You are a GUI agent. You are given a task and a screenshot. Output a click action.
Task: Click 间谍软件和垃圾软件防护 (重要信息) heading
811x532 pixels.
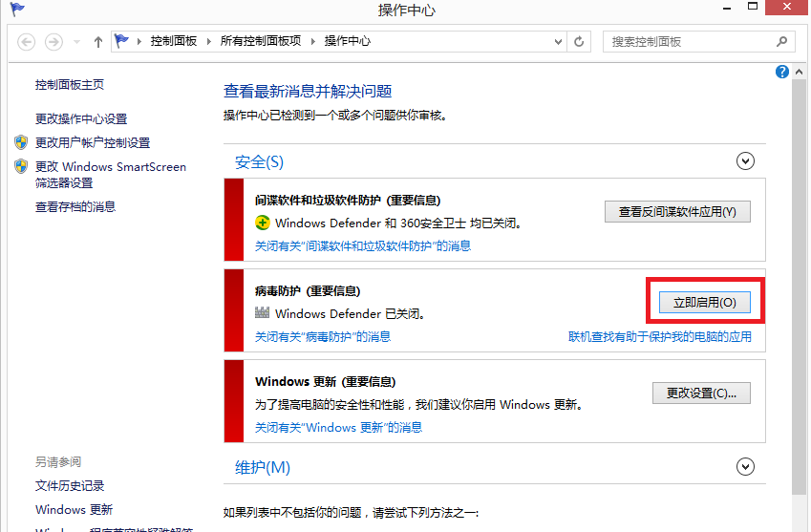tap(348, 201)
